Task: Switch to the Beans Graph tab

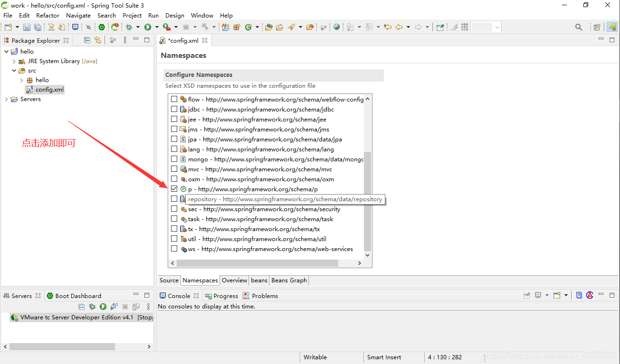Action: [x=289, y=280]
